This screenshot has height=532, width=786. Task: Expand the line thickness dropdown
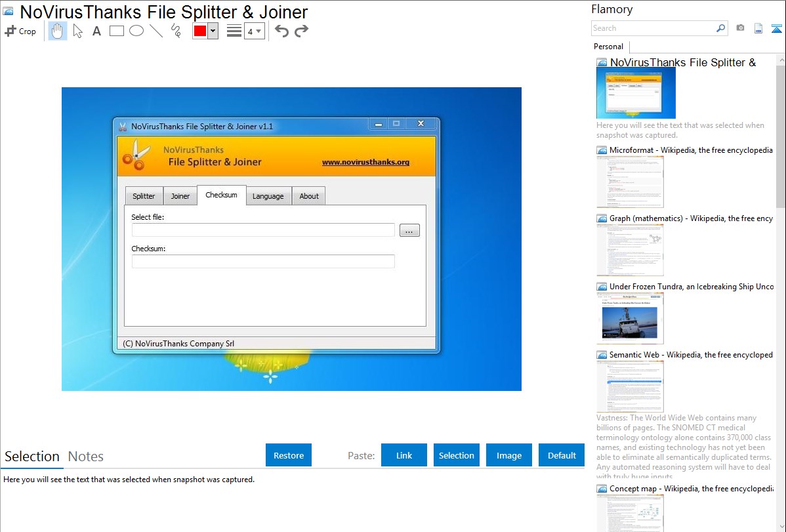(255, 31)
